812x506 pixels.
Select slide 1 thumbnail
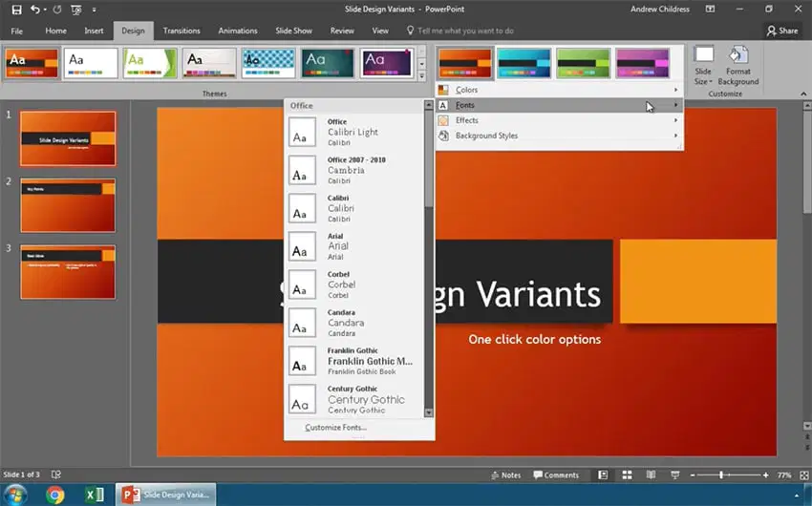[x=68, y=138]
